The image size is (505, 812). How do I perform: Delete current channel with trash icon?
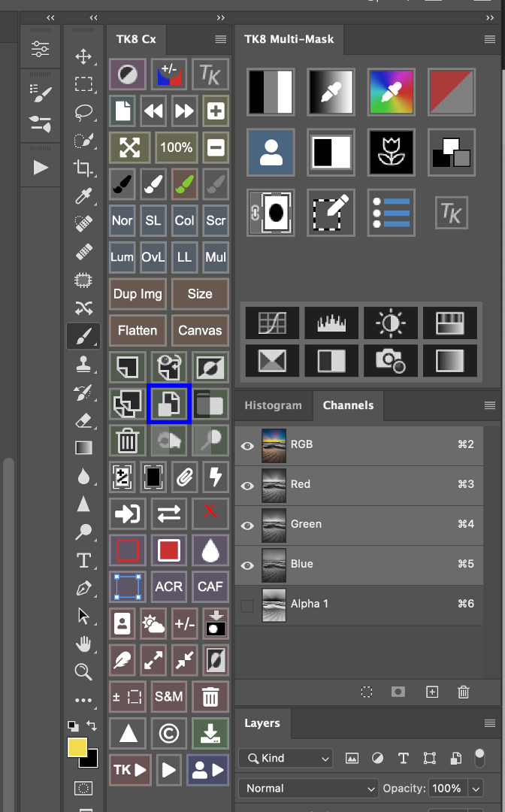(x=464, y=692)
